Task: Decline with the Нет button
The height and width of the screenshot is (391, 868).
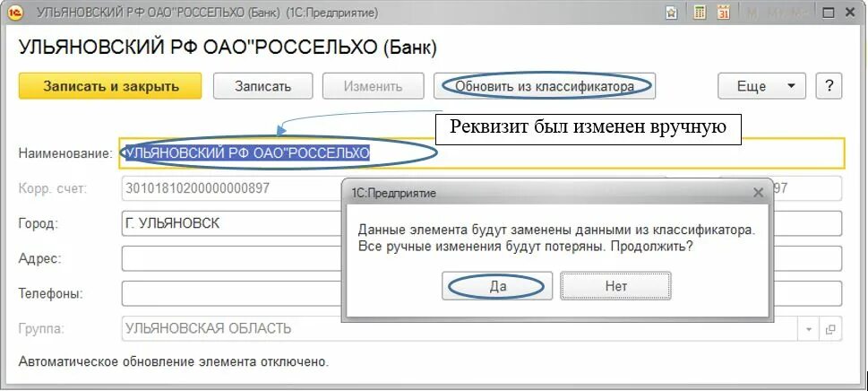Action: (x=616, y=286)
